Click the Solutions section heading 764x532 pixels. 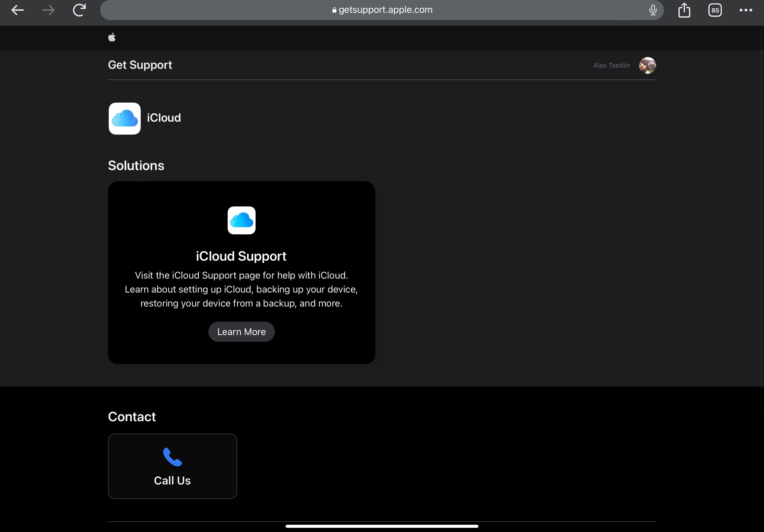point(136,166)
